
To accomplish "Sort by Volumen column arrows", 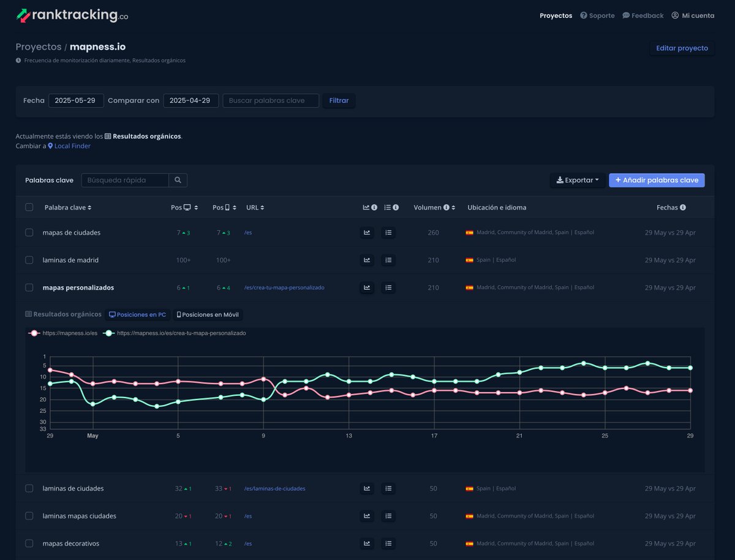I will coord(453,208).
